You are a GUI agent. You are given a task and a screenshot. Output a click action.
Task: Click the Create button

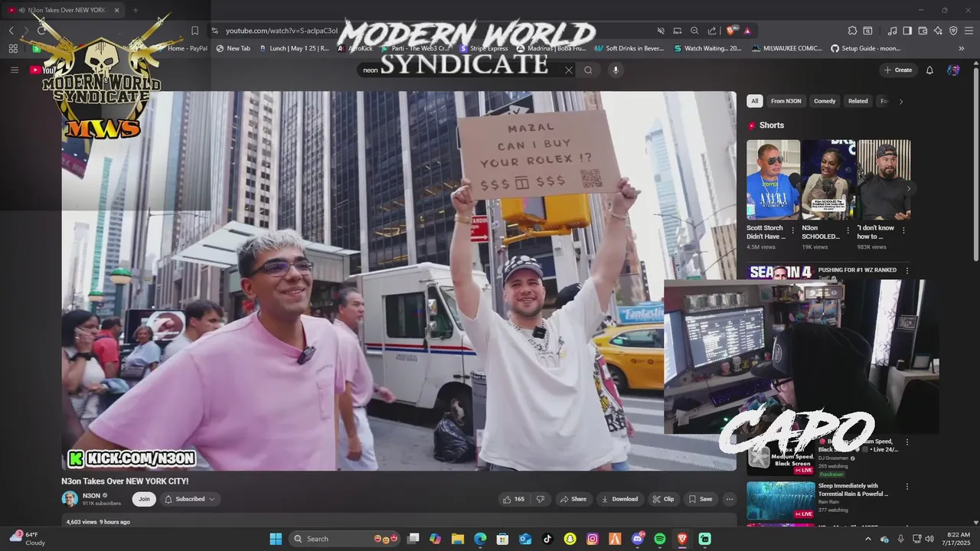(x=898, y=70)
